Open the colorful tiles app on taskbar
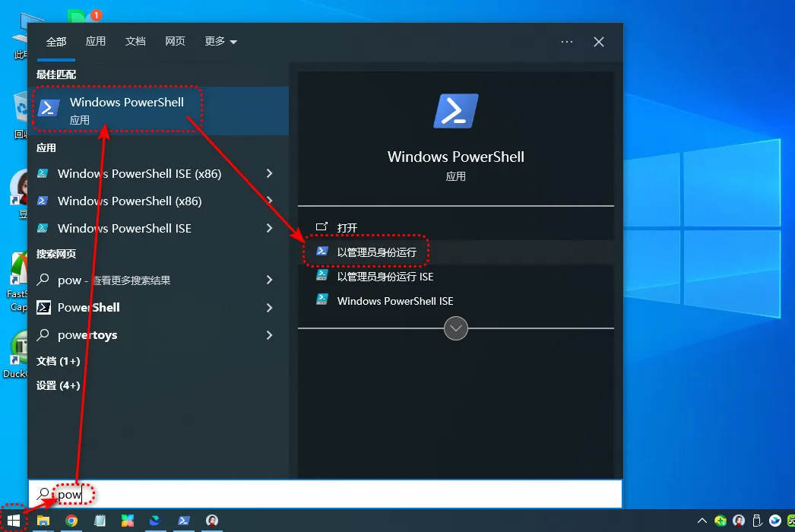The image size is (795, 532). [x=127, y=521]
